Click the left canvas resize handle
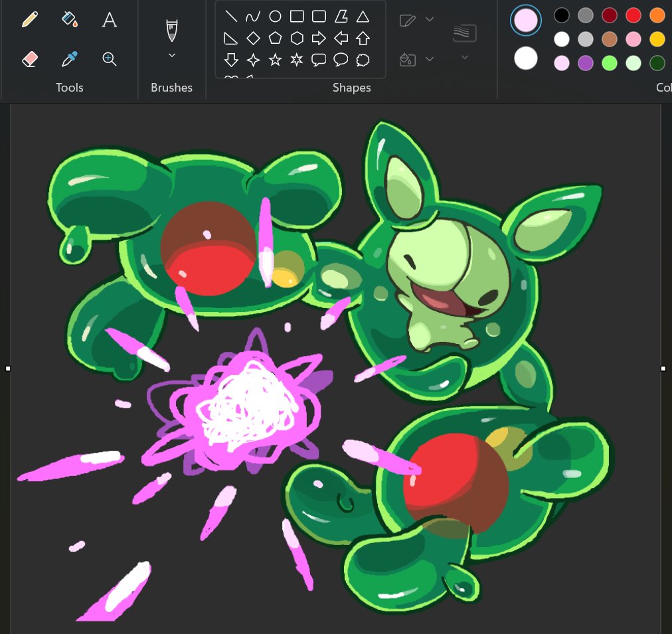Screen dimensions: 672x634 coord(8,368)
